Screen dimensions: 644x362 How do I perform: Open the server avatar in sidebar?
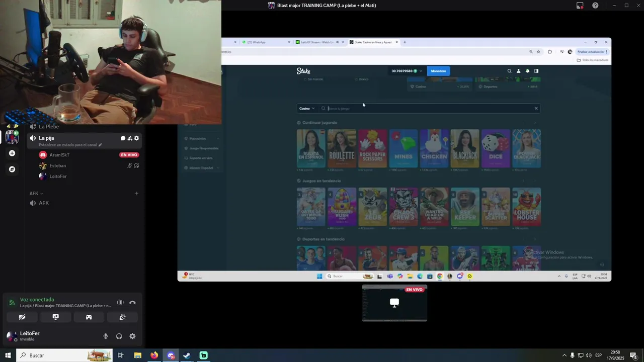(x=12, y=137)
